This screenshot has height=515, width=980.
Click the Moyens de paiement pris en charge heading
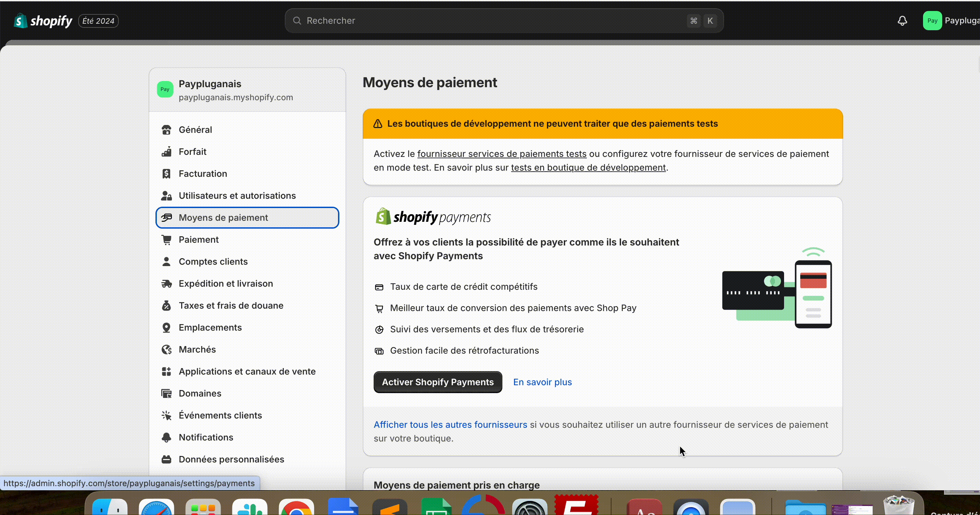click(456, 485)
